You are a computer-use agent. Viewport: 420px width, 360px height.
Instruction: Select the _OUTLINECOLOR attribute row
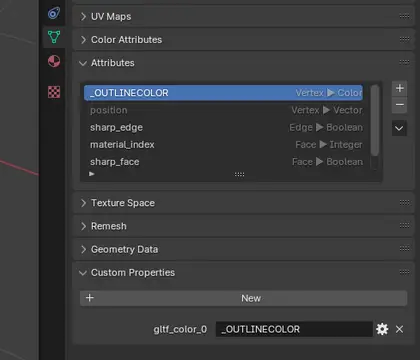coord(223,93)
